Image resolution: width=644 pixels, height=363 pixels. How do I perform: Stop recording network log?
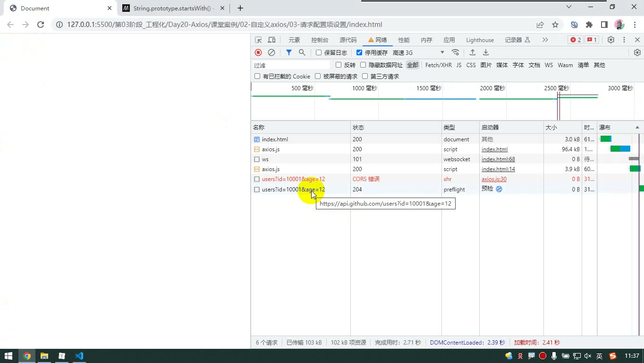pos(258,52)
